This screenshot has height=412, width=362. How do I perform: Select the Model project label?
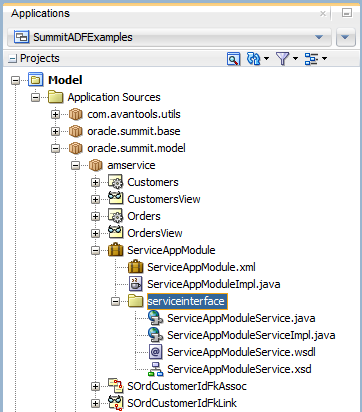(x=65, y=80)
